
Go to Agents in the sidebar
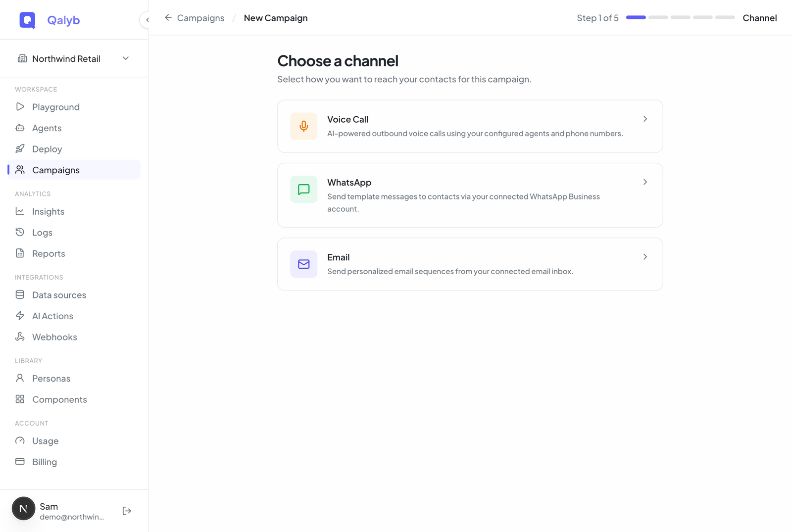tap(74, 128)
